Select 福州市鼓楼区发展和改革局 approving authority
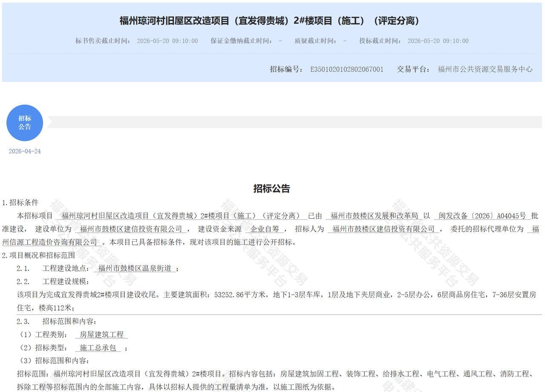This screenshot has height=392, width=545. click(374, 216)
